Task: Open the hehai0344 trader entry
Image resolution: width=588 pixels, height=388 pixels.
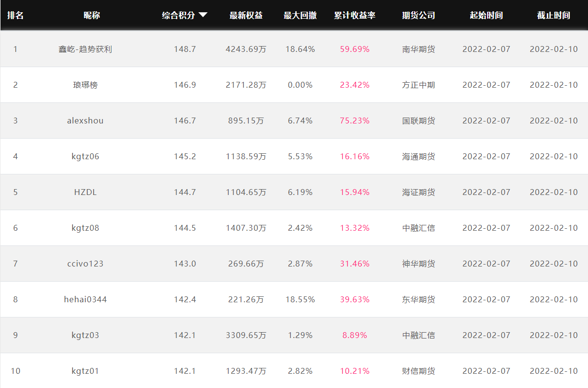Action: point(85,299)
